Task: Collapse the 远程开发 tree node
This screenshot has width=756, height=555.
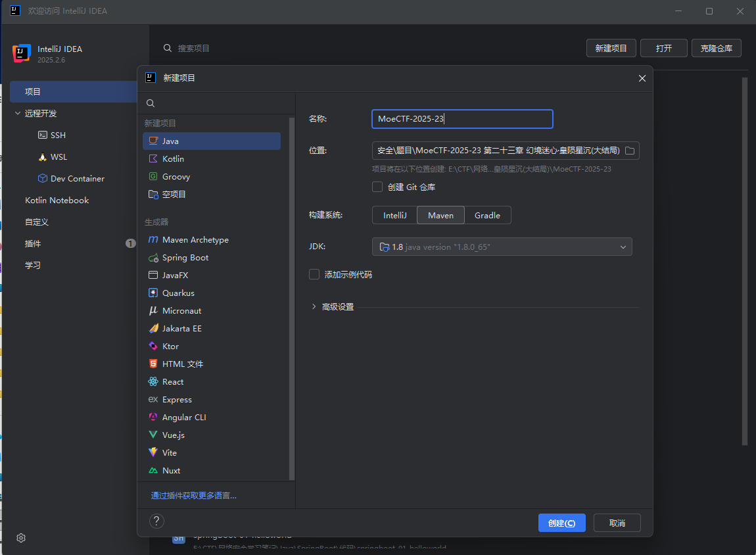Action: 17,114
